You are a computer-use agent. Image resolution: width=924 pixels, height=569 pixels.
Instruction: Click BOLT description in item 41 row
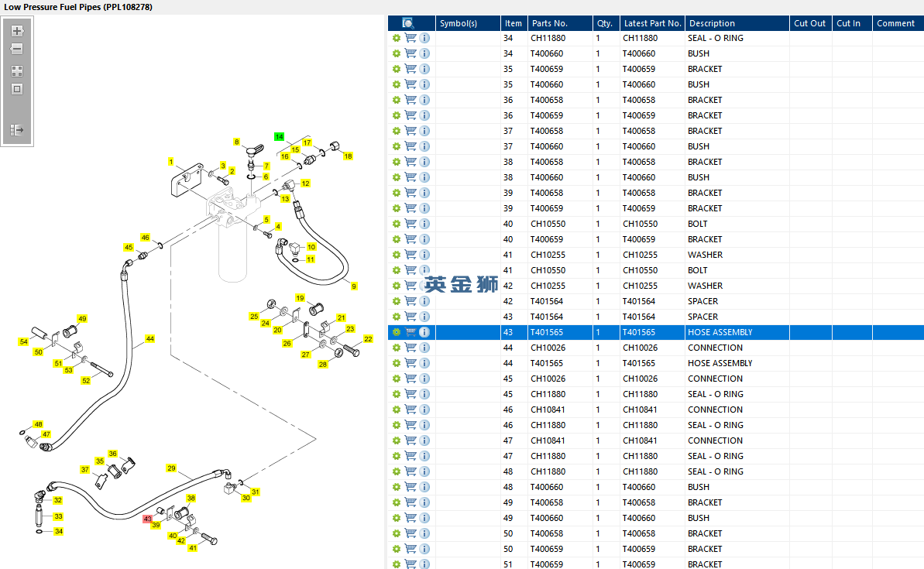697,270
